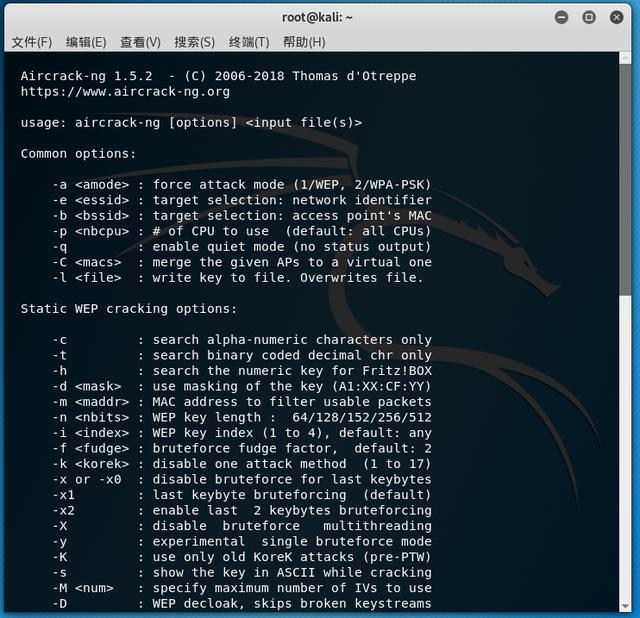Click the '-X' multithreading line
The image size is (640, 618).
tap(242, 526)
